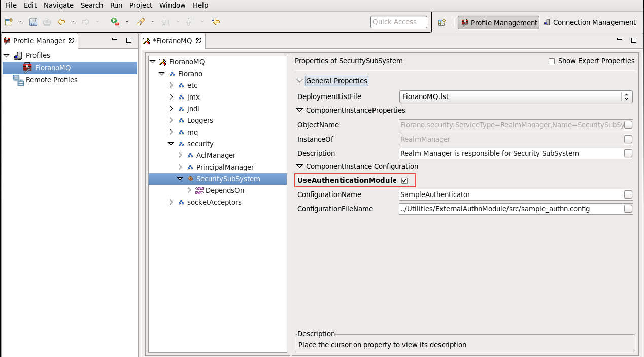Open the Window menu
The width and height of the screenshot is (644, 357).
173,5
